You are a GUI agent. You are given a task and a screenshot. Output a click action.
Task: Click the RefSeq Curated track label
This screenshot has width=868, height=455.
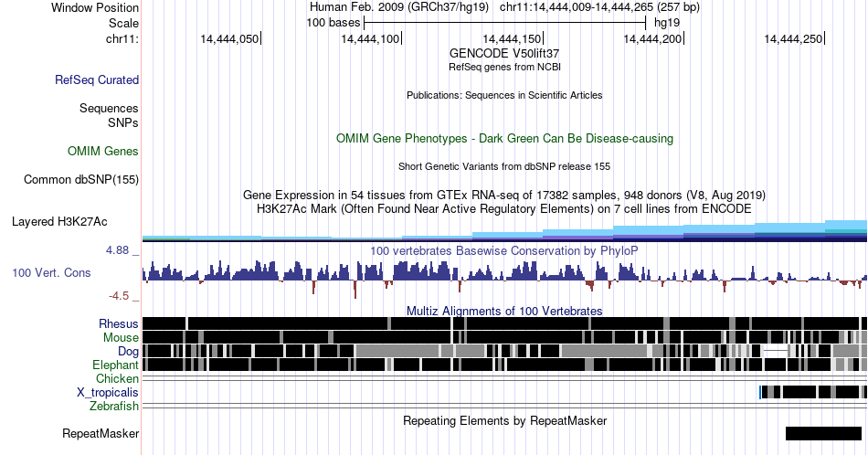click(97, 79)
